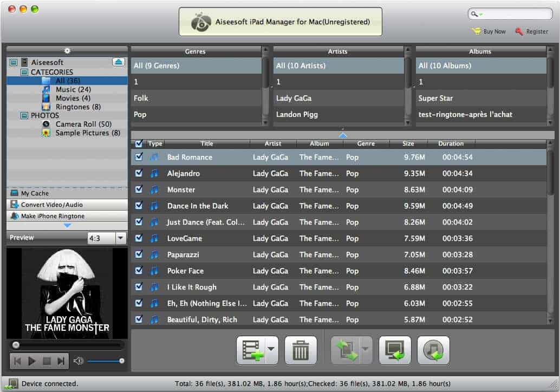Sort by the Genre column header

pyautogui.click(x=366, y=143)
